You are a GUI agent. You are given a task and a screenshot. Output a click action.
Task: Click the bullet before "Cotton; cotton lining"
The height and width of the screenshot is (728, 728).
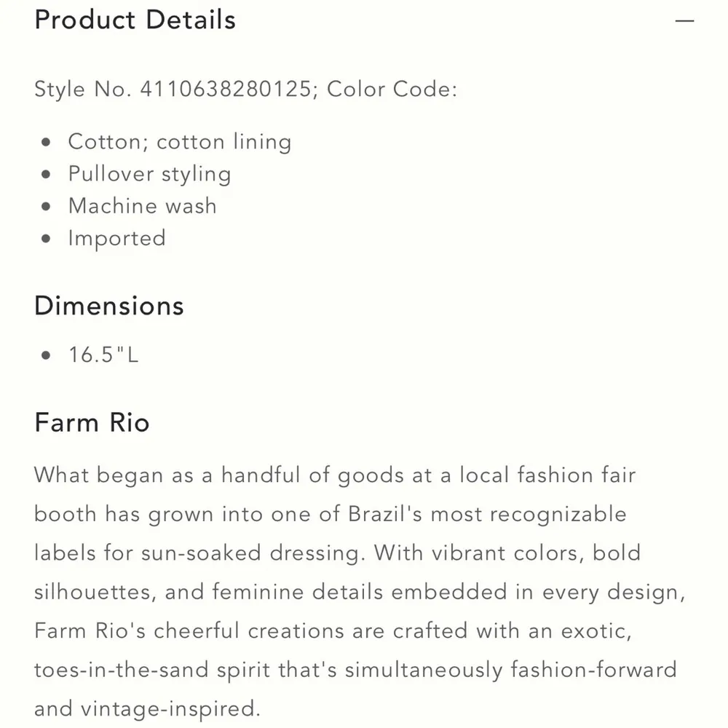tap(47, 142)
